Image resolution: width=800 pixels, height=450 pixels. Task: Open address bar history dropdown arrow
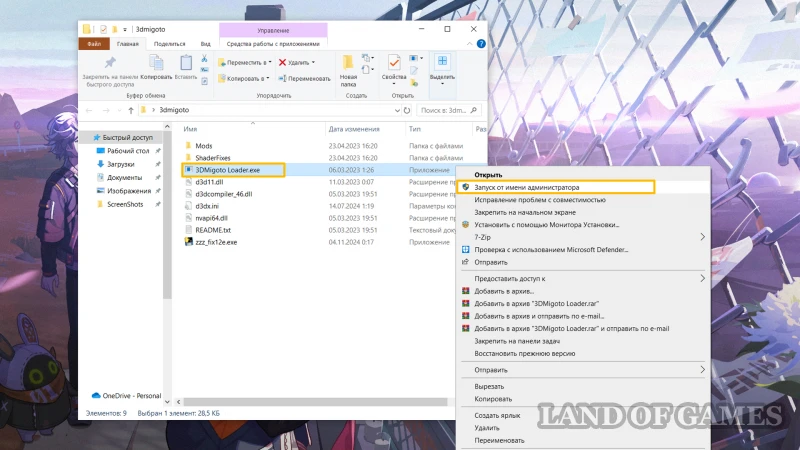click(x=397, y=110)
